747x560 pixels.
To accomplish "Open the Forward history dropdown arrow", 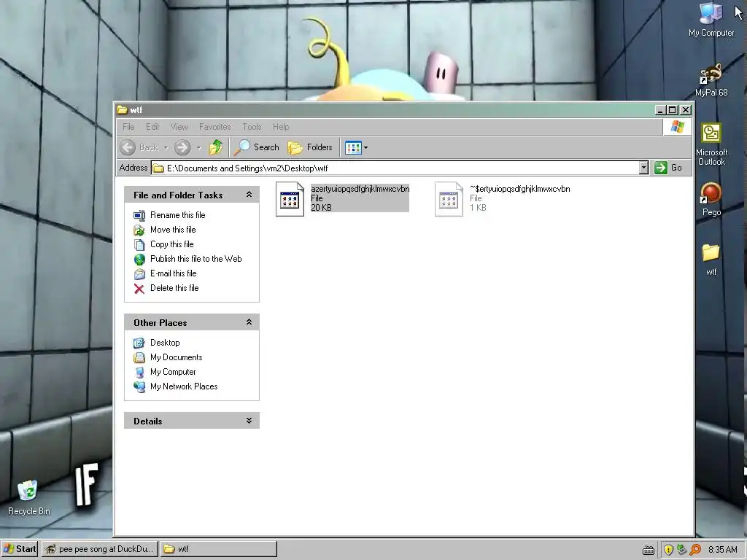I will pyautogui.click(x=198, y=147).
